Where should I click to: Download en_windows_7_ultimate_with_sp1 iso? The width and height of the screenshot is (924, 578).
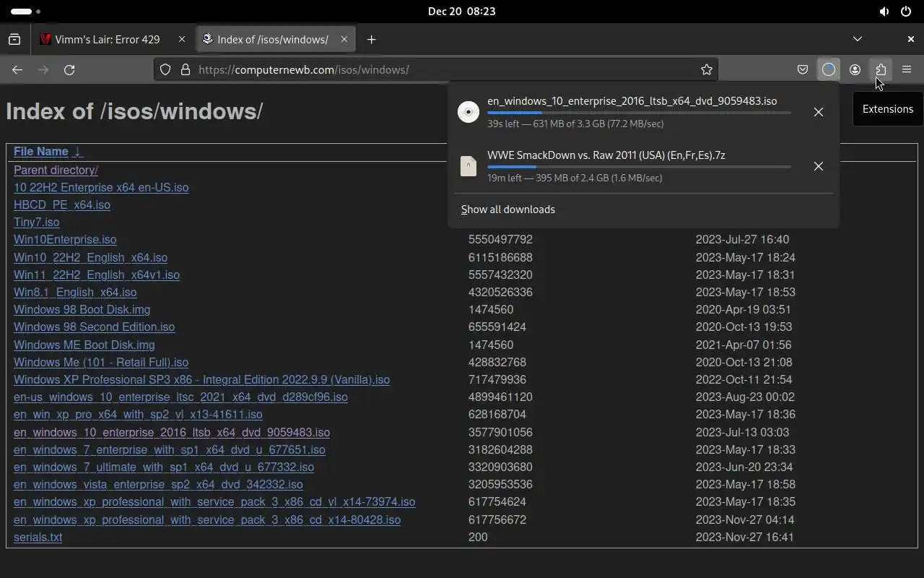(x=164, y=467)
